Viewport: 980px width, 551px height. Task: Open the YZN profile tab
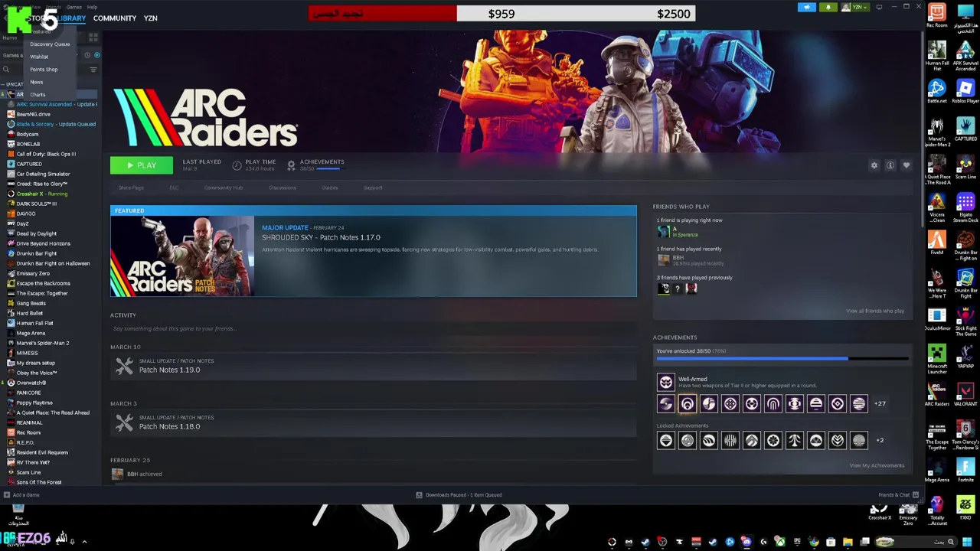point(151,18)
